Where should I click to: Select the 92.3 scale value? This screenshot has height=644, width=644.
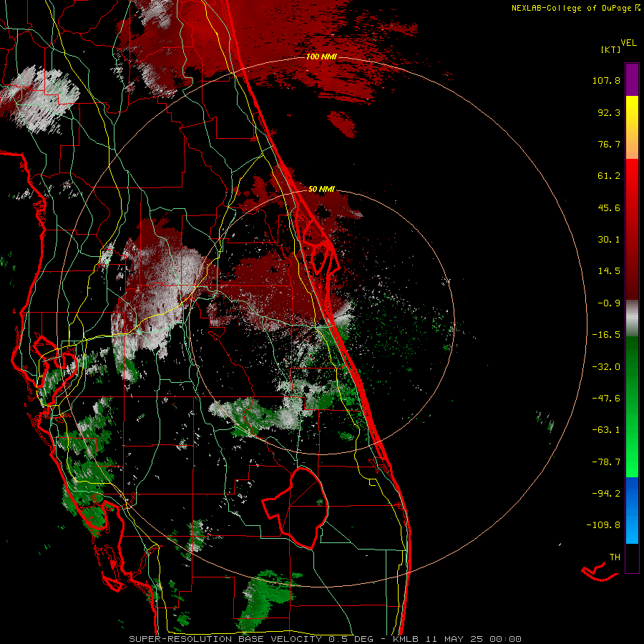(609, 112)
